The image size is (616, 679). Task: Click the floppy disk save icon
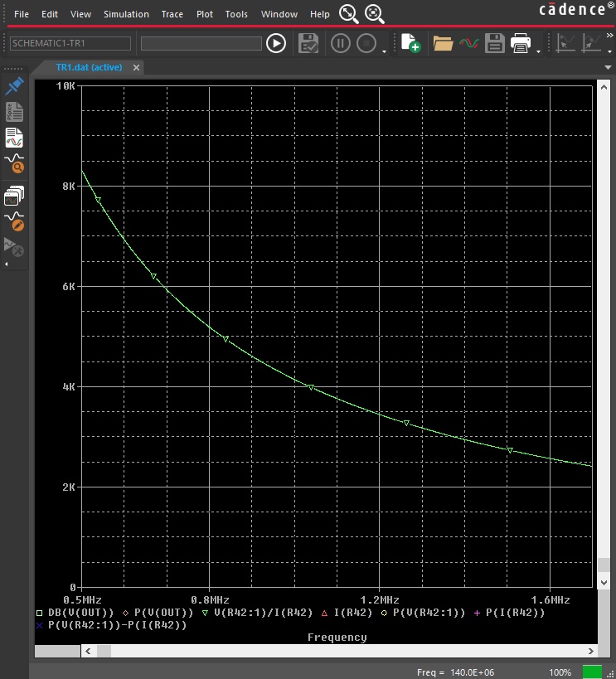click(495, 43)
